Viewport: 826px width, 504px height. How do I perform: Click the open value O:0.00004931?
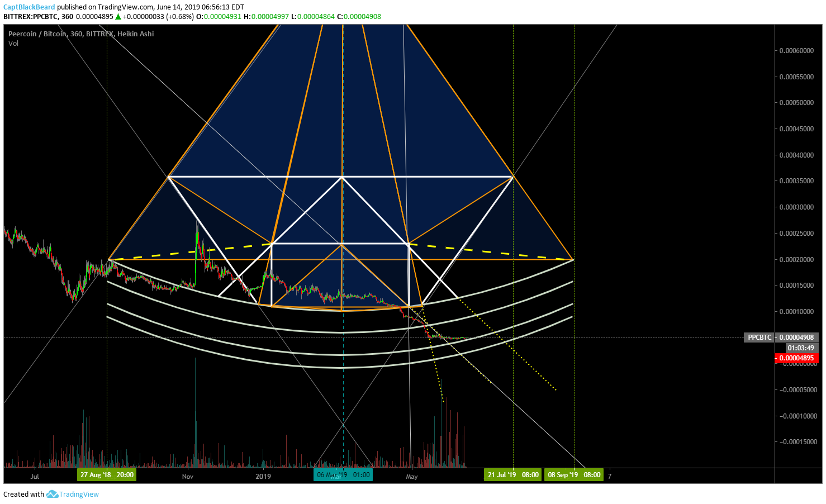point(219,17)
